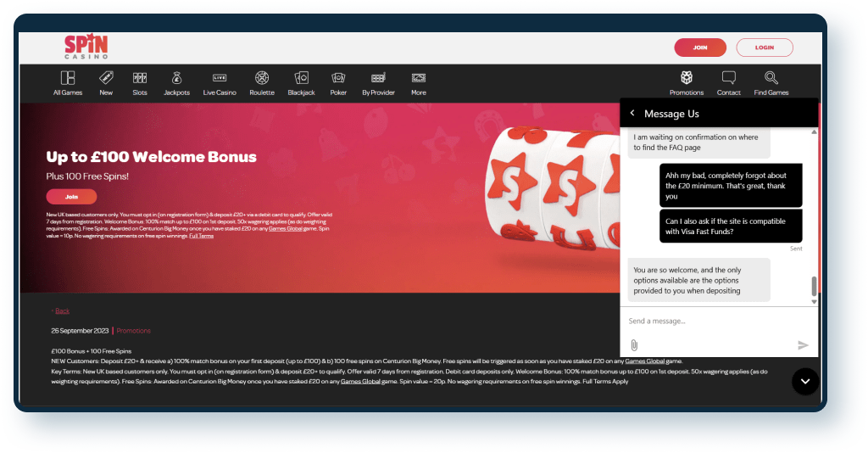
Task: Click the 'Plus 100 Free Spins!' text
Action: click(87, 176)
